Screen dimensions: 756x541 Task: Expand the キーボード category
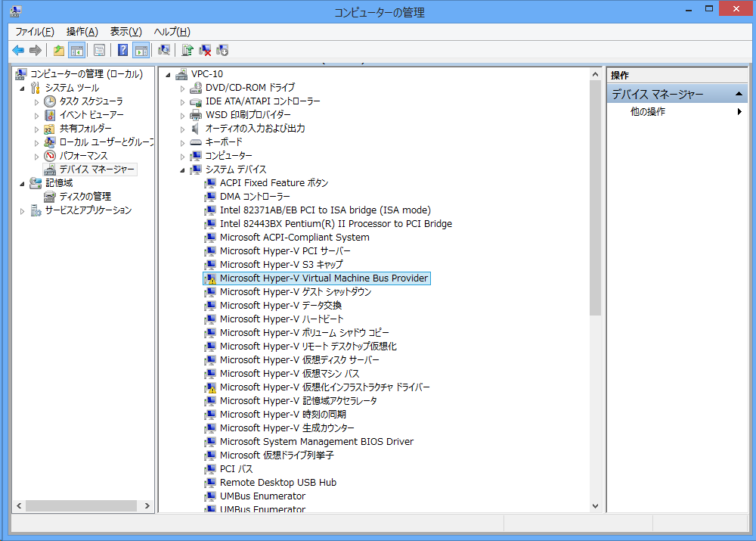183,143
